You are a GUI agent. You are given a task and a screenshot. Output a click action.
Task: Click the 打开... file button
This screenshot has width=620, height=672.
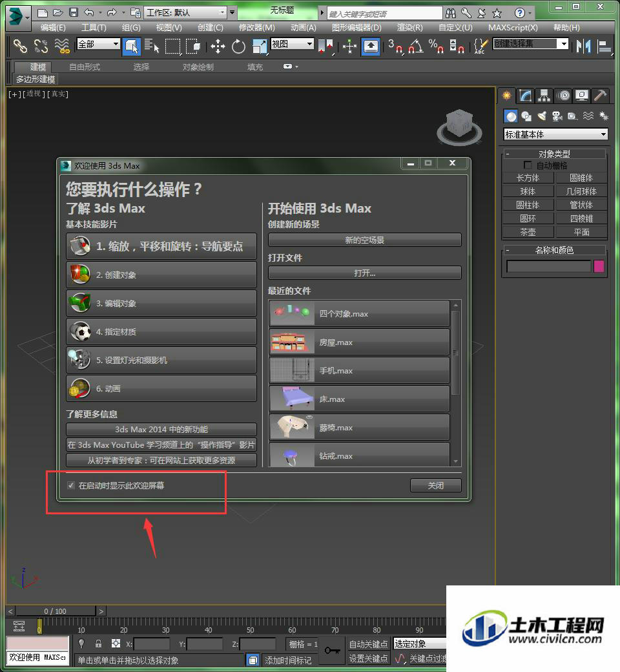365,273
